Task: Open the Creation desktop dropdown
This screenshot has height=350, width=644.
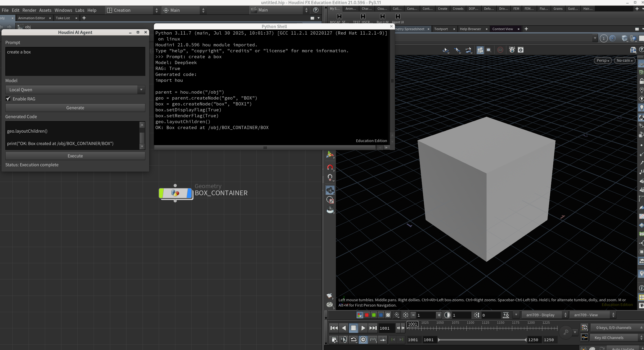Action: point(132,10)
